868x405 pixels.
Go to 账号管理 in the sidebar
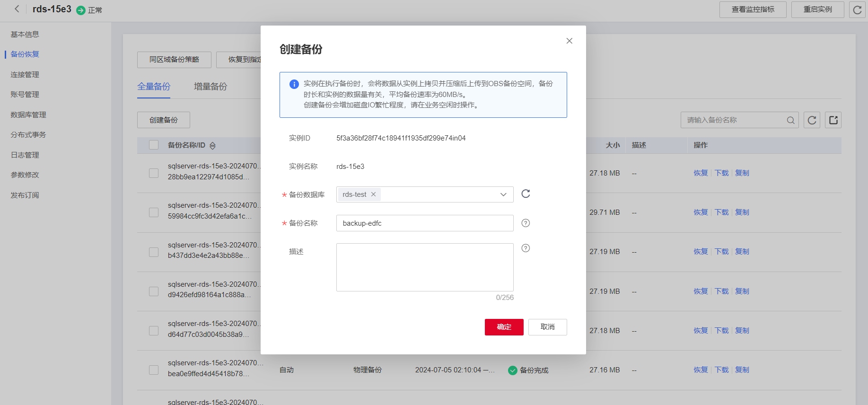(25, 95)
